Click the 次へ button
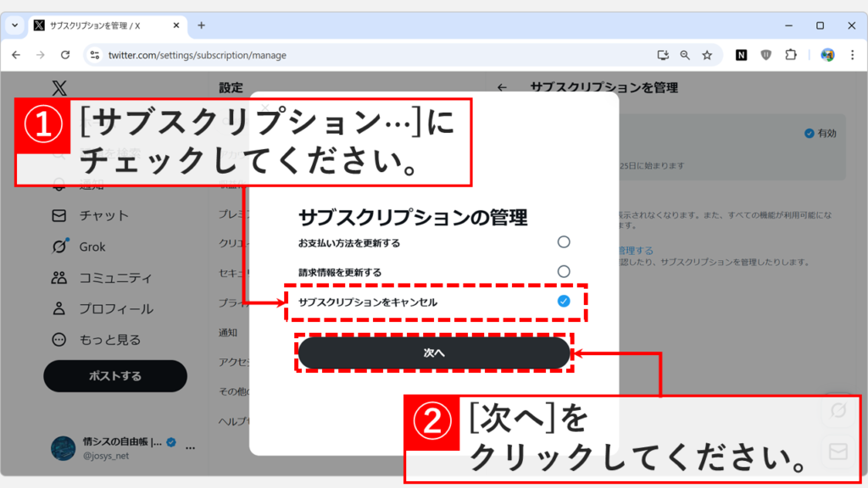 (433, 353)
